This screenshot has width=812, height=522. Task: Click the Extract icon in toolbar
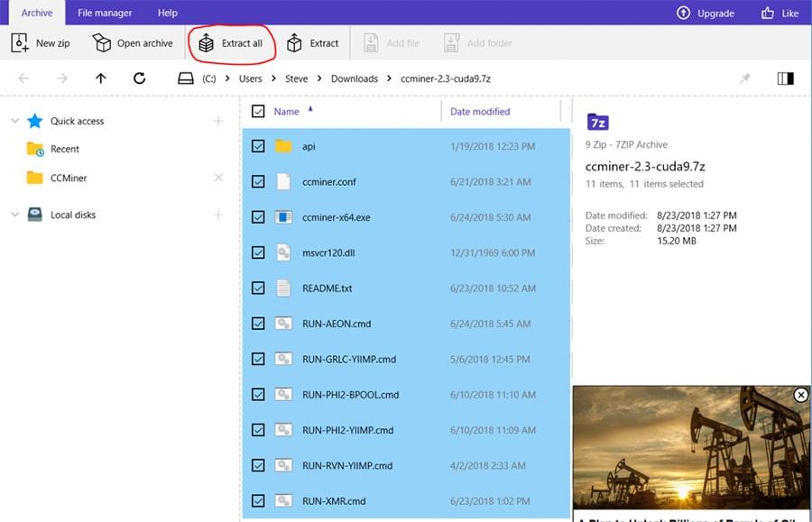(x=294, y=43)
